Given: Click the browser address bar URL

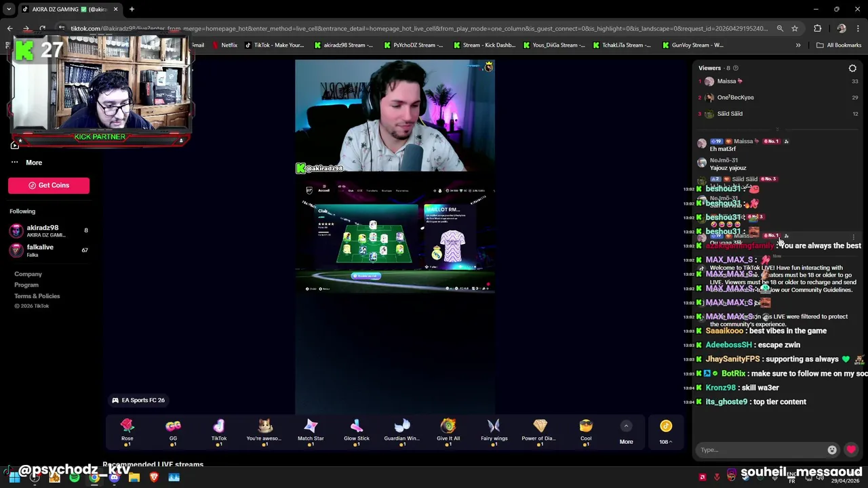Looking at the screenshot, I should click(x=419, y=28).
